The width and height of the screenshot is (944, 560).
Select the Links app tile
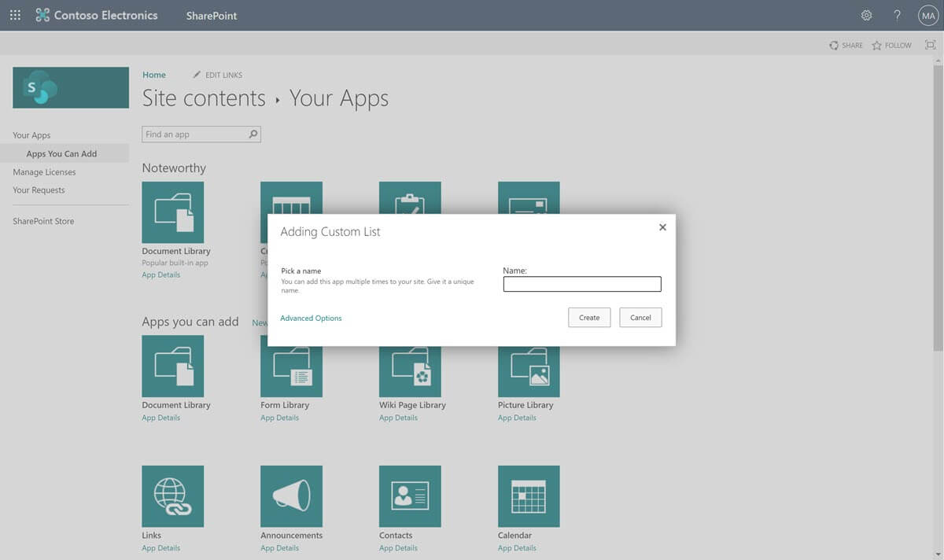point(172,496)
